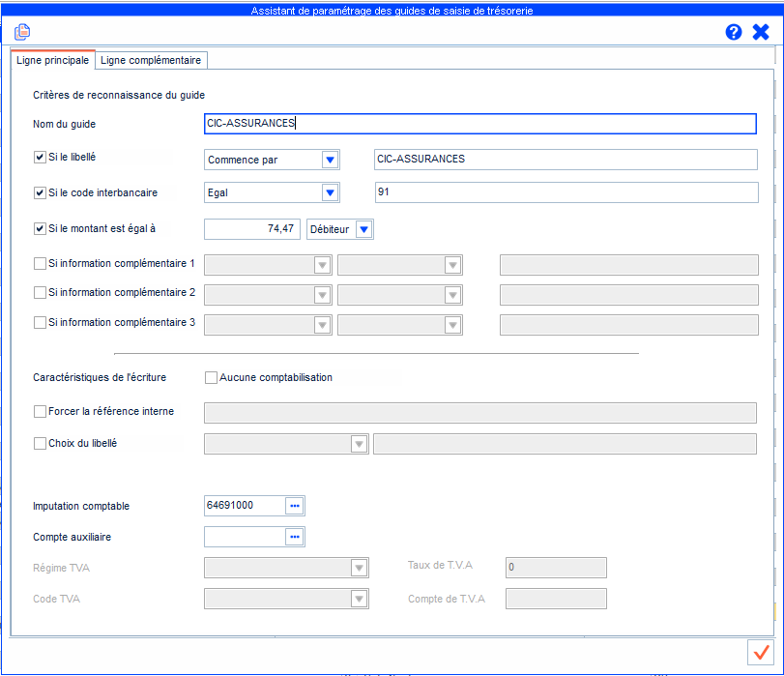Expand the 'Commence par' dropdown

point(330,160)
